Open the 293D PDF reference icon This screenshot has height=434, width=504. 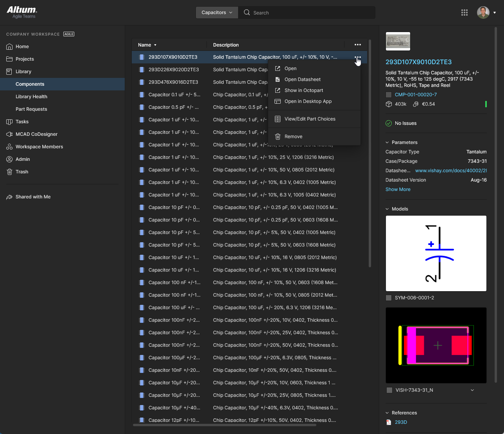click(x=389, y=422)
